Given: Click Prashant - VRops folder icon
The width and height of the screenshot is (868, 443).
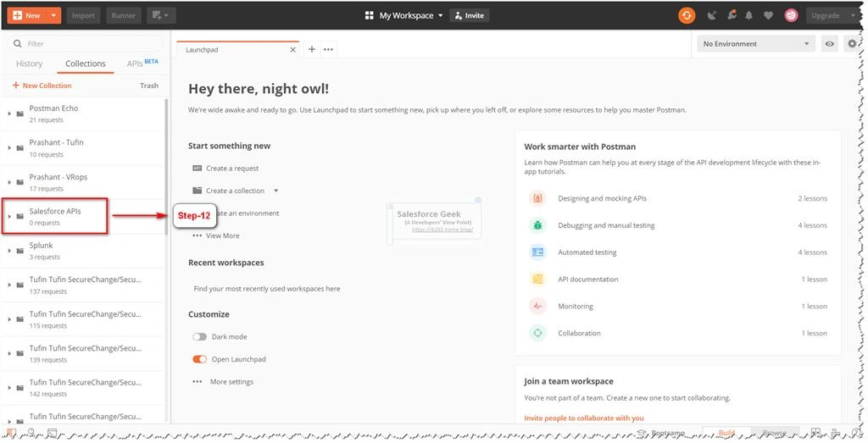Looking at the screenshot, I should pyautogui.click(x=20, y=182).
